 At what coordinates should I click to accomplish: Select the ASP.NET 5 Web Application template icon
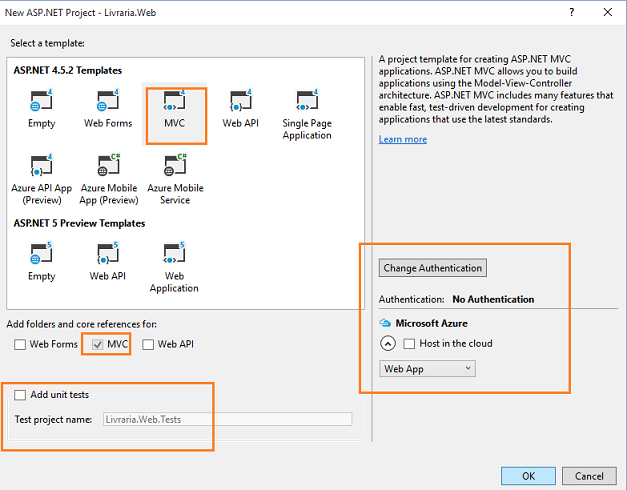[x=174, y=253]
